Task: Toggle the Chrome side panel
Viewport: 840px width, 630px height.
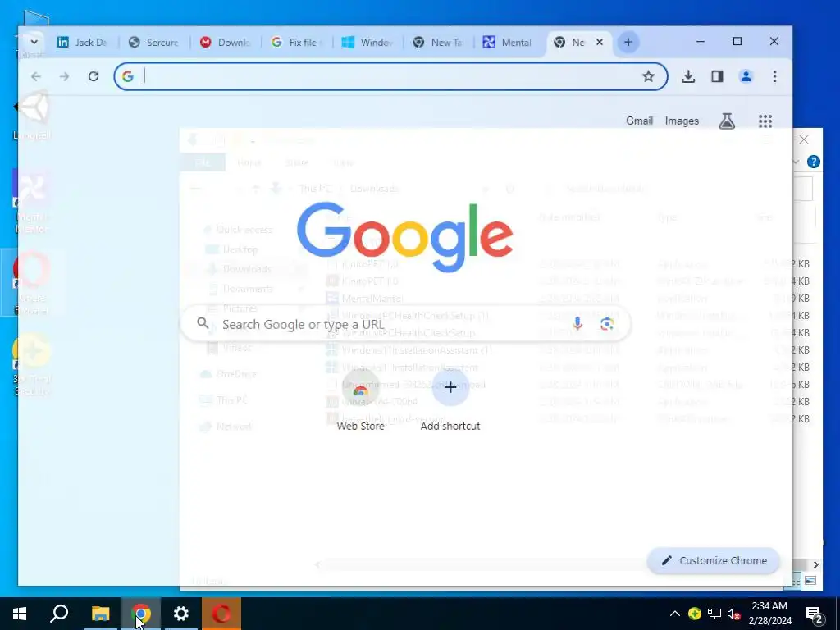Action: pos(717,76)
